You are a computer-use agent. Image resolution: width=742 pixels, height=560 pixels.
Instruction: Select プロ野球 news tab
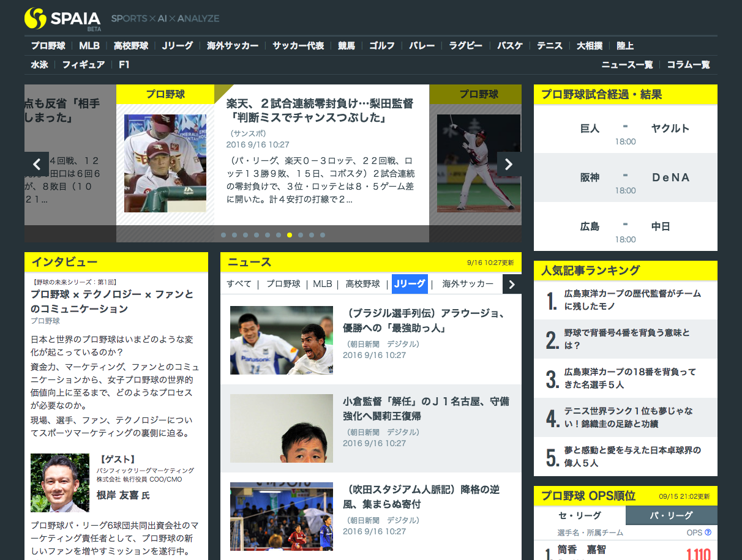click(283, 283)
